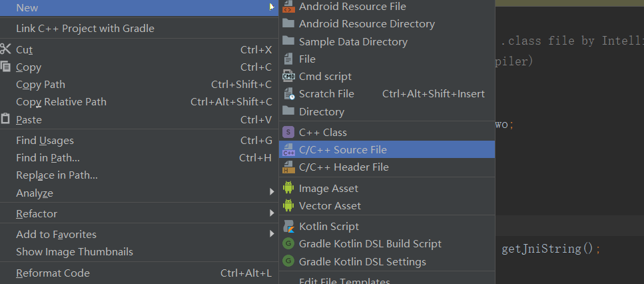Create a new Scratch File
The image size is (644, 284).
point(387,94)
